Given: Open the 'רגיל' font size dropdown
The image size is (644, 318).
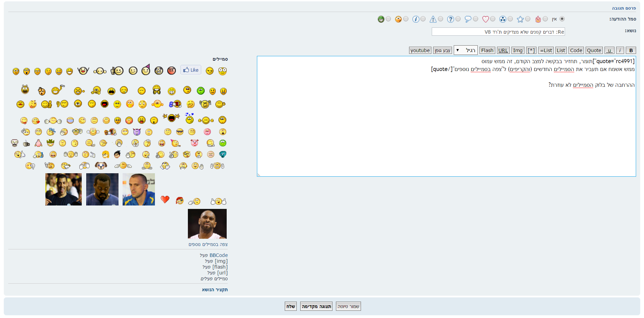Looking at the screenshot, I should tap(465, 50).
